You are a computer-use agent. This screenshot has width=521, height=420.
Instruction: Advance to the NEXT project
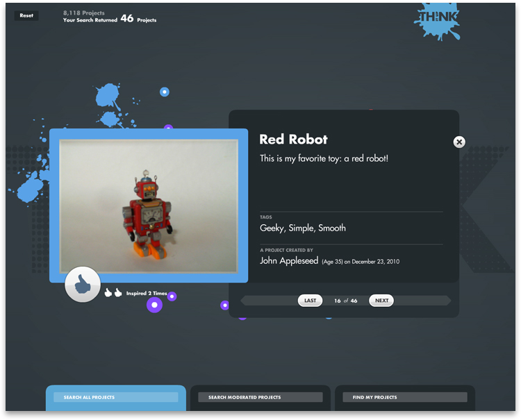(381, 301)
